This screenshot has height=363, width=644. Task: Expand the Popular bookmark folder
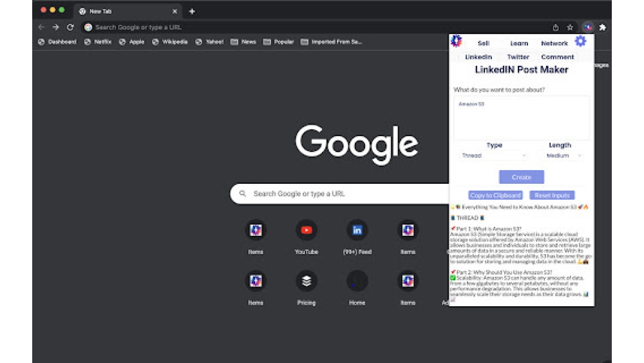(x=278, y=42)
